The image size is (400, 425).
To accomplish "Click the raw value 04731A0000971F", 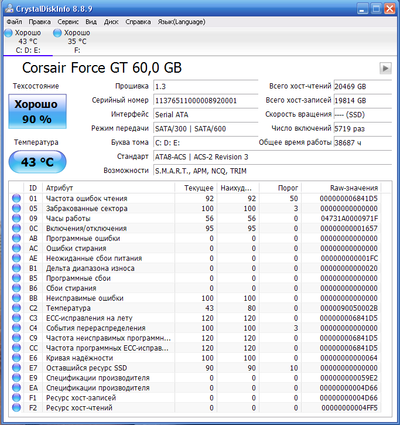I will [349, 218].
